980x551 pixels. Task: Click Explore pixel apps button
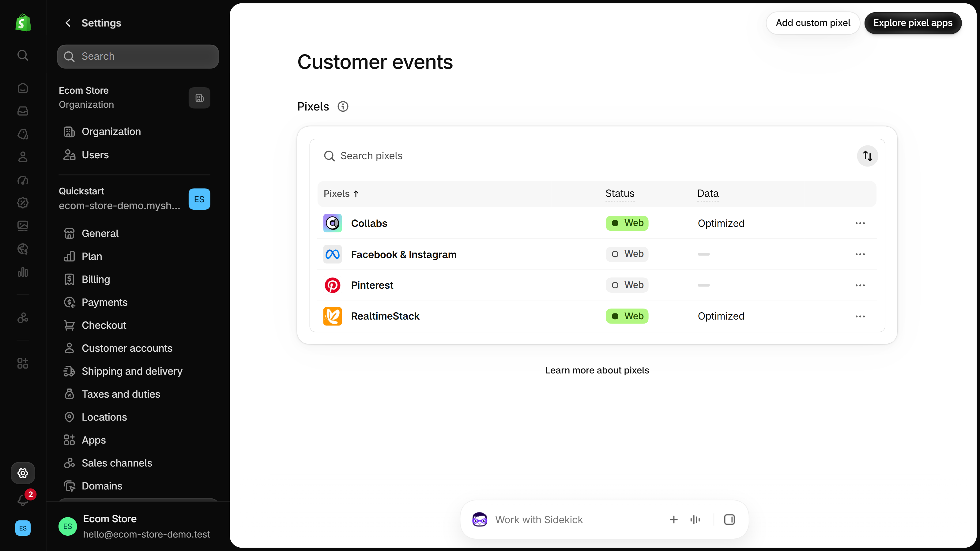coord(913,23)
